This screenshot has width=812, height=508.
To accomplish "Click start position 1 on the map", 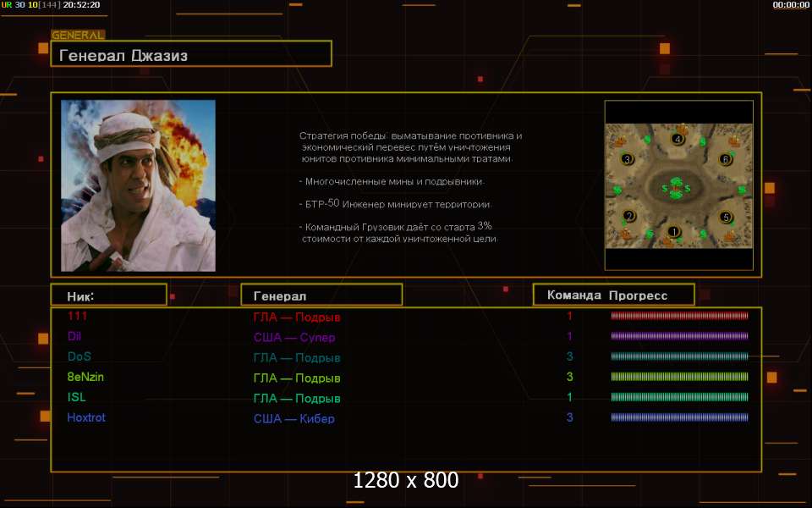I will coord(674,231).
